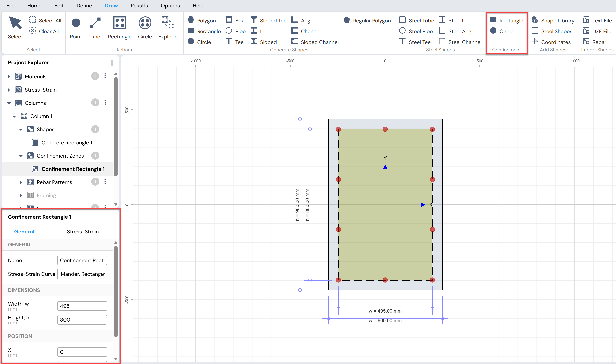Image resolution: width=616 pixels, height=364 pixels.
Task: Insert a Sloped Tee concrete shape
Action: 269,20
